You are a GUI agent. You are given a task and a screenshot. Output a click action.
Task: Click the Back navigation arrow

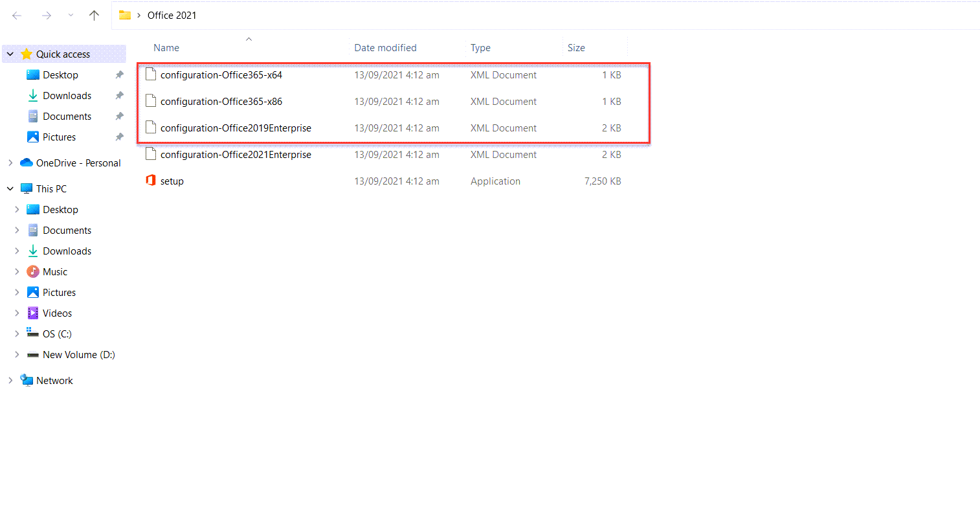[17, 16]
